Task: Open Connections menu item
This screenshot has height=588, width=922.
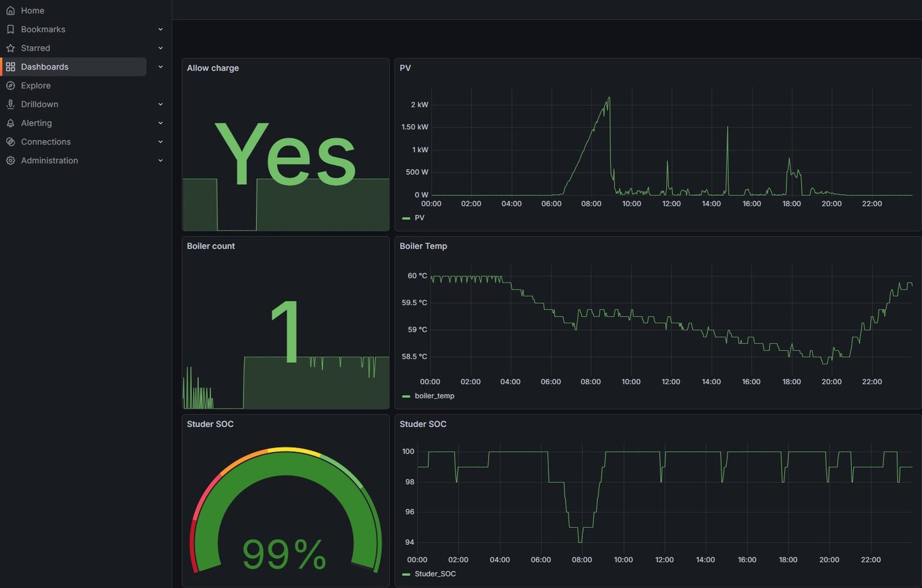Action: click(x=45, y=142)
